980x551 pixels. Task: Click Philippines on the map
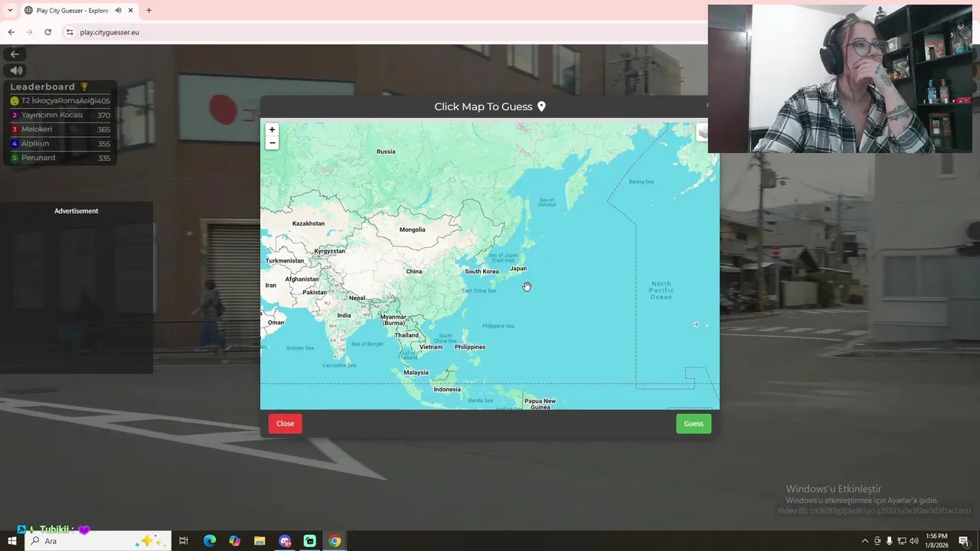coord(470,347)
